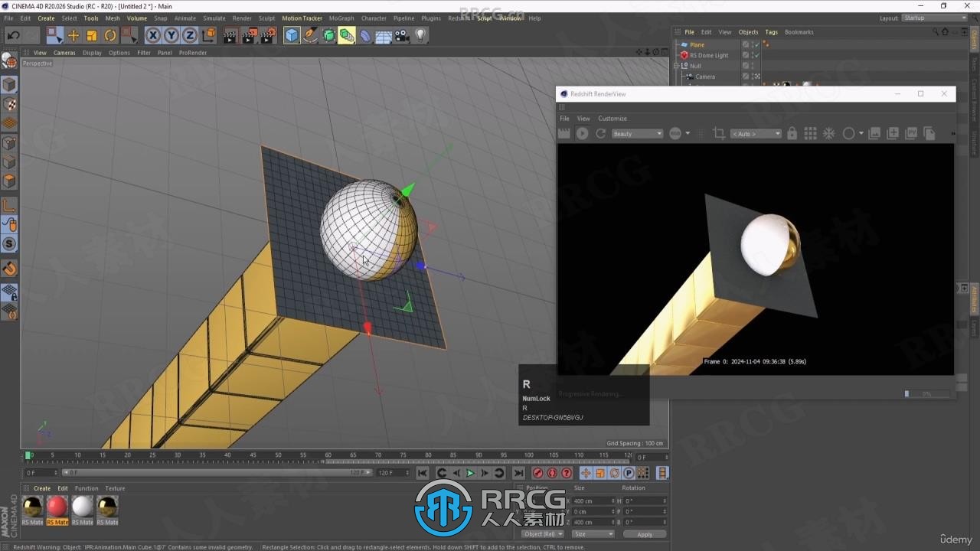Open the Create menu in menu bar
Viewport: 980px width, 551px height.
click(x=46, y=18)
